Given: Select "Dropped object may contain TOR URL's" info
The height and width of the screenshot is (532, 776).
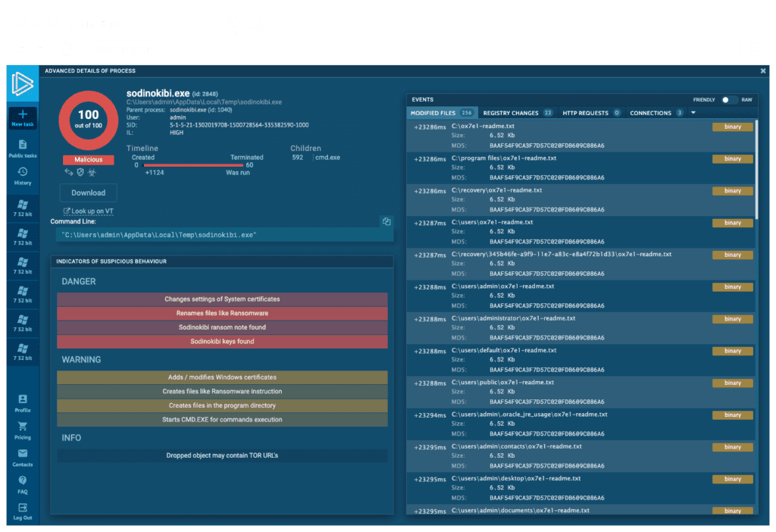Looking at the screenshot, I should 222,455.
